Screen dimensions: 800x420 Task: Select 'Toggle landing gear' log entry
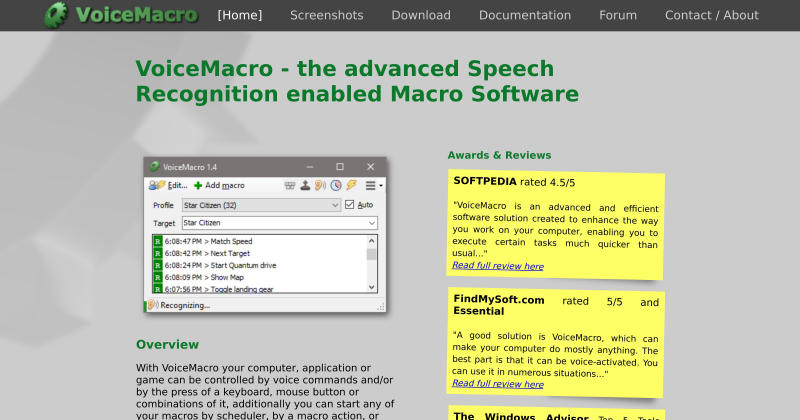219,289
